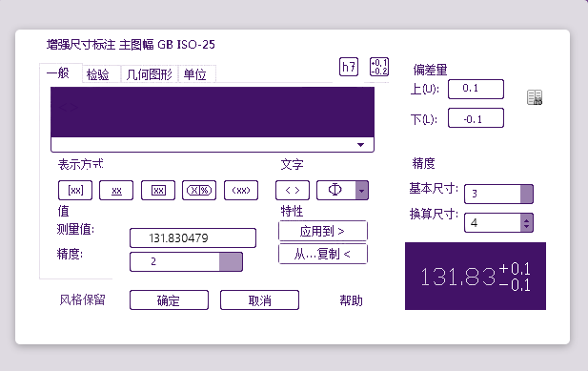Viewport: 588px width, 371px height.
Task: Switch to the 几何图形 tab
Action: [150, 74]
